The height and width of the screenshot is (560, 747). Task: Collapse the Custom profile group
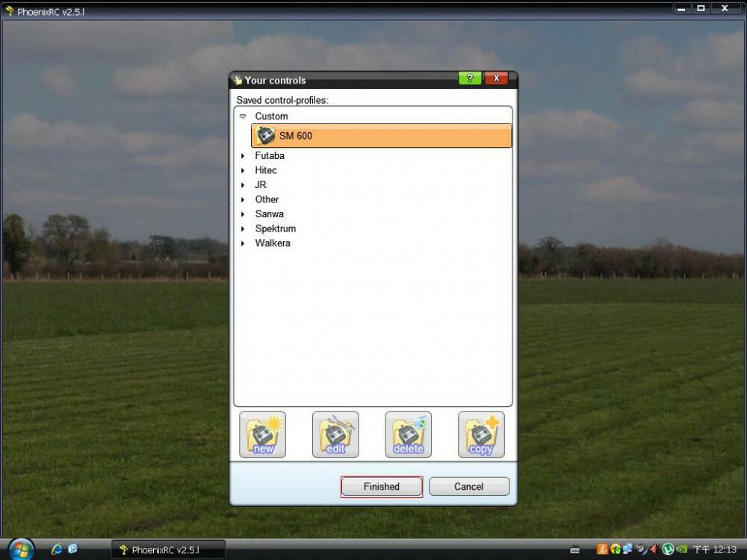(243, 116)
